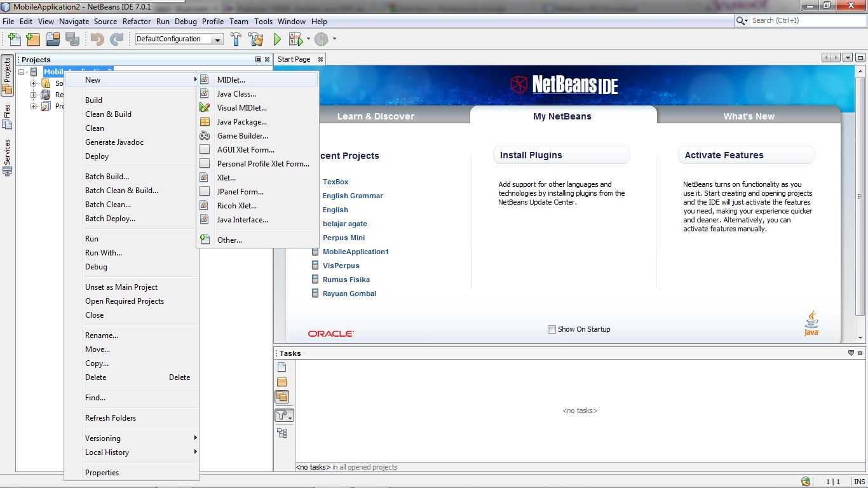Expand the second child node under project

(x=34, y=95)
